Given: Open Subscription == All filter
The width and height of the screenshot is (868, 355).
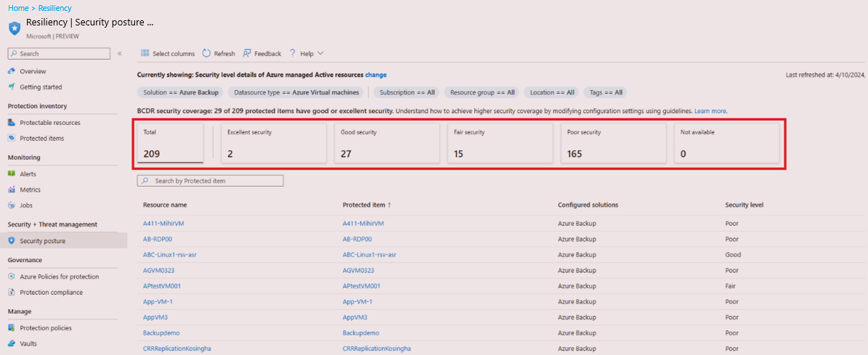Looking at the screenshot, I should pyautogui.click(x=407, y=92).
